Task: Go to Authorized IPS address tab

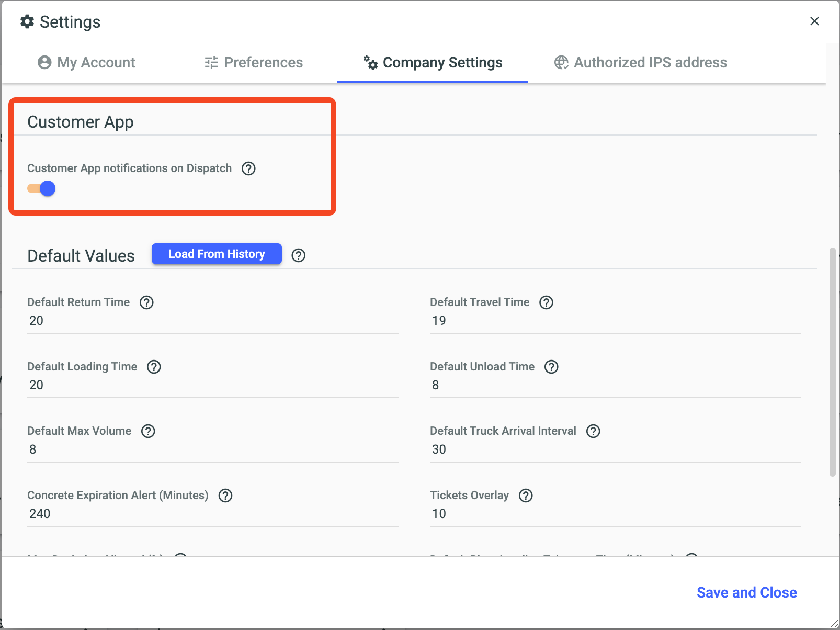Action: click(x=640, y=63)
